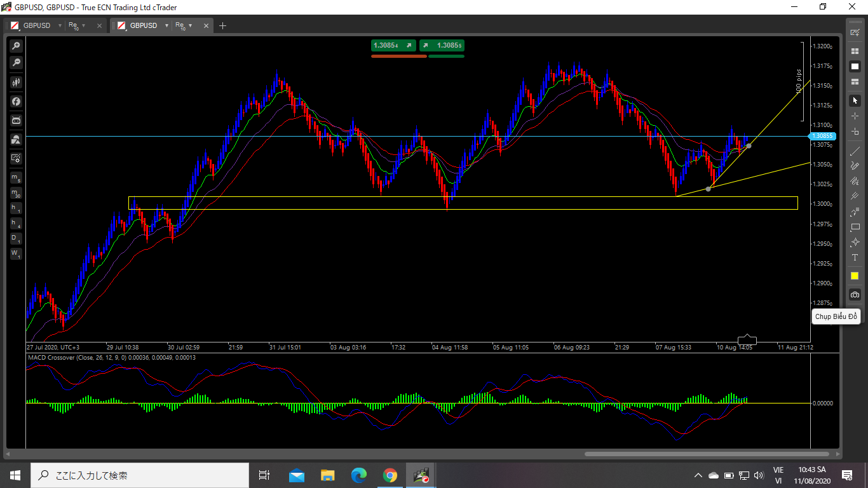Click the horizontal chart scrollbar thumb
The image size is (868, 488).
(707, 454)
